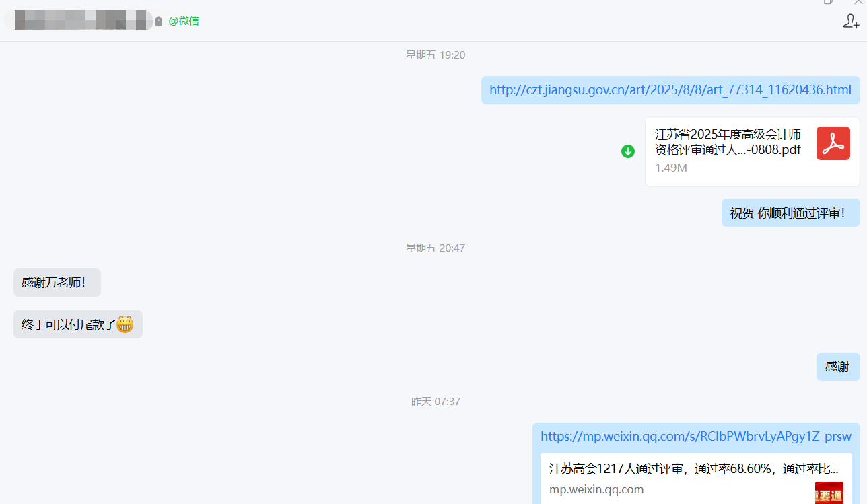867x504 pixels.
Task: Click the add member icon in header
Action: click(851, 22)
